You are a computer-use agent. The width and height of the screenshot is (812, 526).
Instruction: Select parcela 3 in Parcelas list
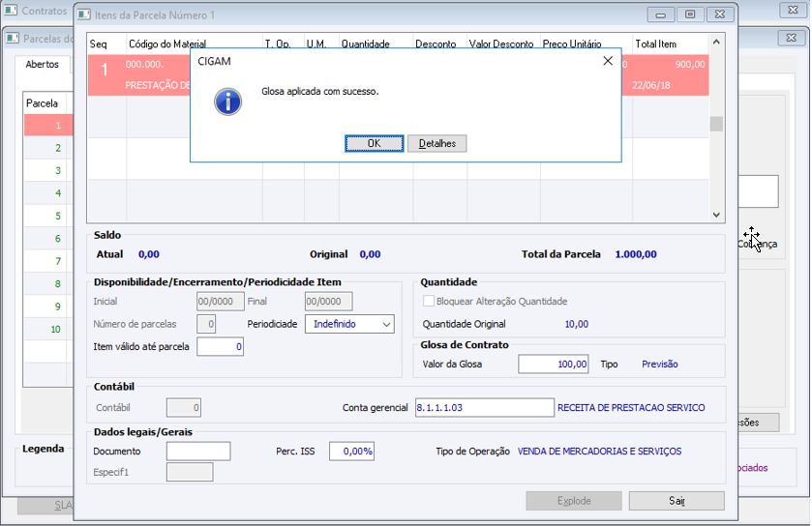pyautogui.click(x=48, y=171)
